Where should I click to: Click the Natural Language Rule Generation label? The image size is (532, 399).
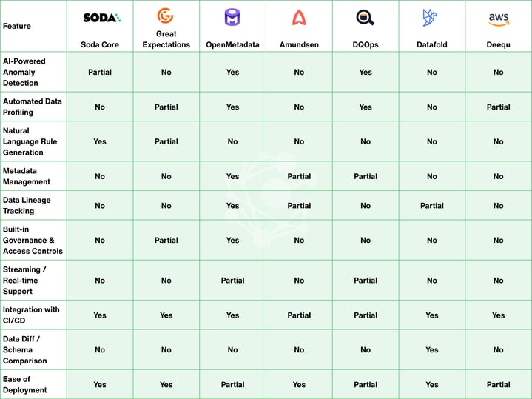click(x=30, y=141)
